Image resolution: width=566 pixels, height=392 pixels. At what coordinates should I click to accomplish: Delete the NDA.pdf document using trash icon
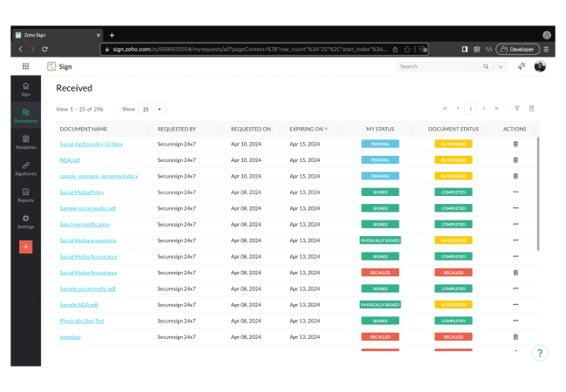pyautogui.click(x=515, y=159)
